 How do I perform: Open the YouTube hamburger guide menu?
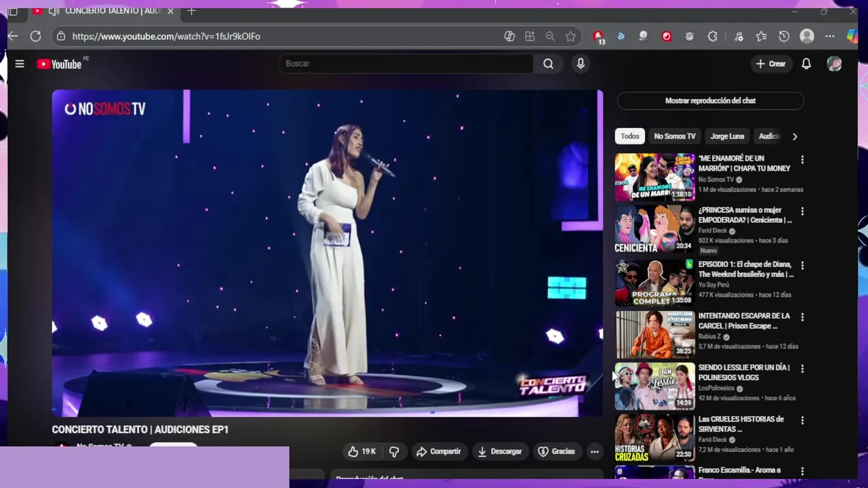point(20,64)
